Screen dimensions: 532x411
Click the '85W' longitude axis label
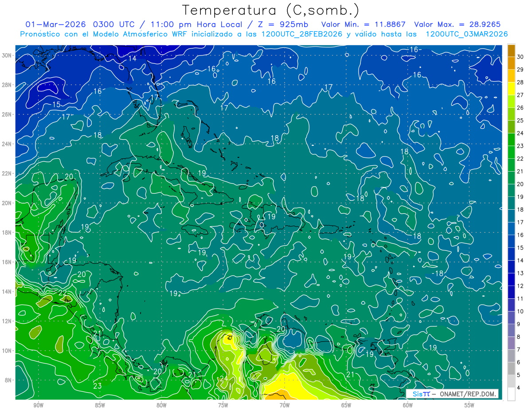click(x=100, y=405)
